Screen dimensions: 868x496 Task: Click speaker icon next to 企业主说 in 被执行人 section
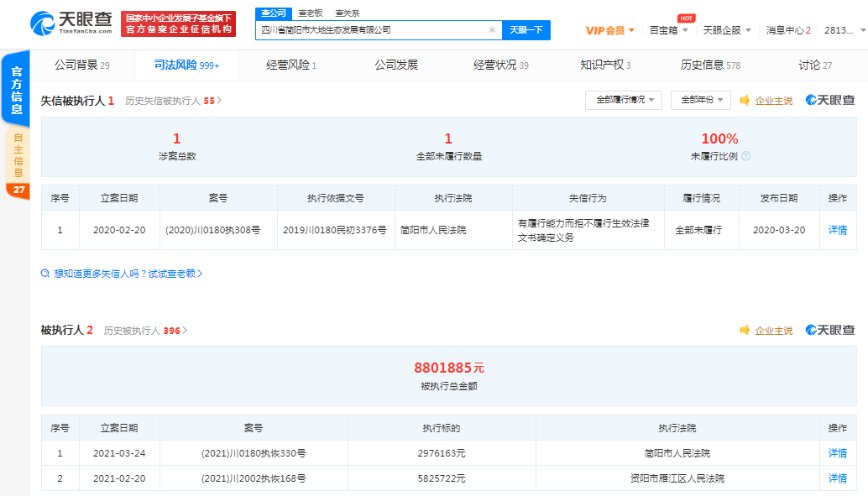pyautogui.click(x=745, y=330)
